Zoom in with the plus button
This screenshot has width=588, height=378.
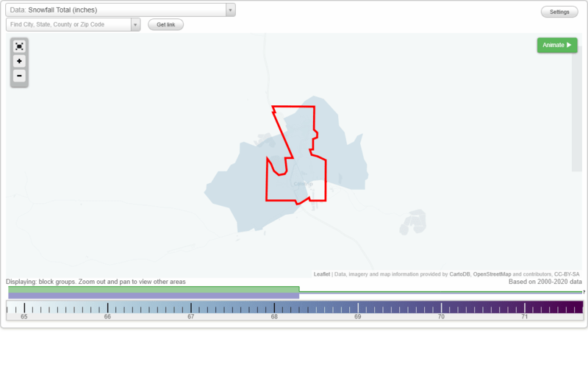[19, 61]
